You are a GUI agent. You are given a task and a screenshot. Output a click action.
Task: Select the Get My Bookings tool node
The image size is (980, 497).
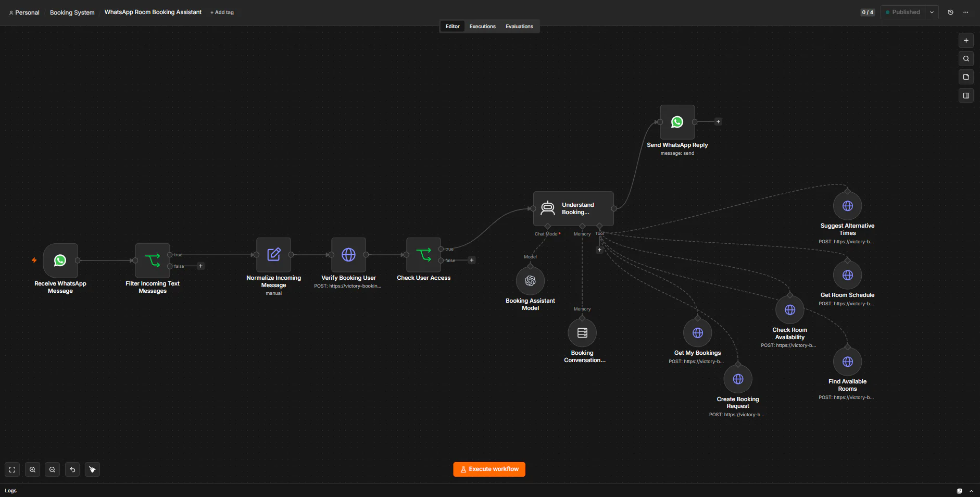tap(698, 333)
